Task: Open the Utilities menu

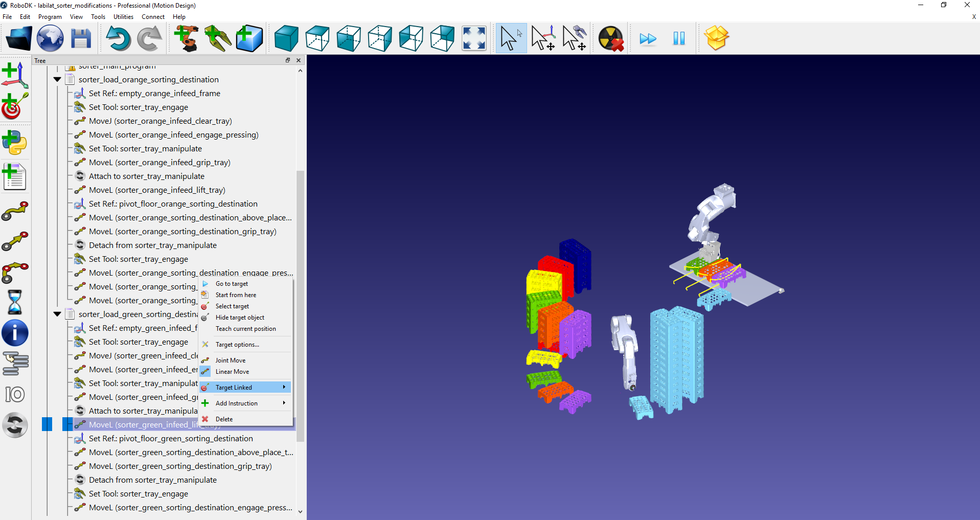Action: (123, 17)
